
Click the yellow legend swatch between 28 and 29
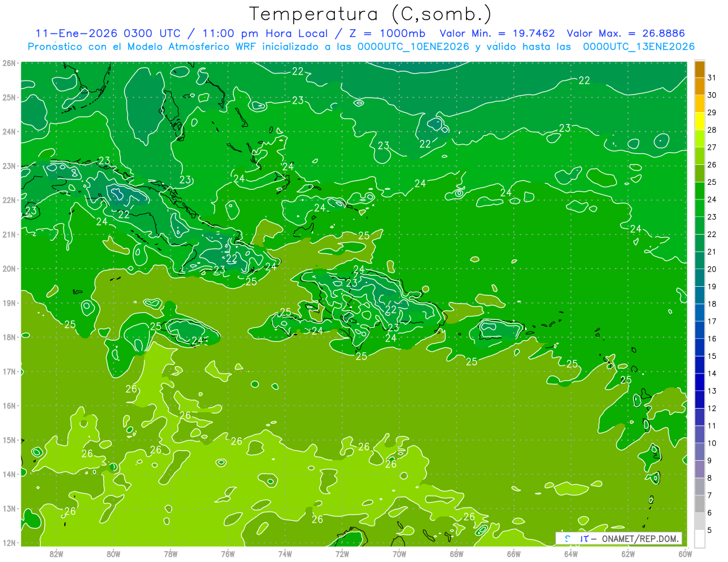699,121
